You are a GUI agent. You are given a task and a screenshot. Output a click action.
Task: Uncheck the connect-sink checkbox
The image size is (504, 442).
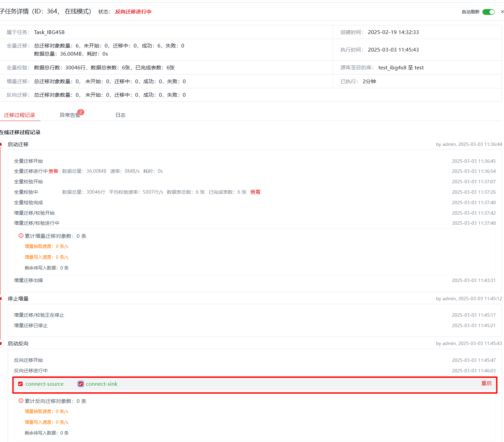point(81,384)
